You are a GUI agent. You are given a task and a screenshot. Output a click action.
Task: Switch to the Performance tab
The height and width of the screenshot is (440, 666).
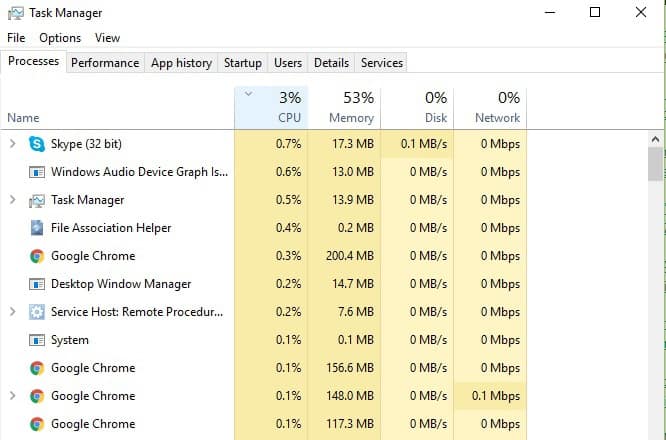tap(105, 63)
